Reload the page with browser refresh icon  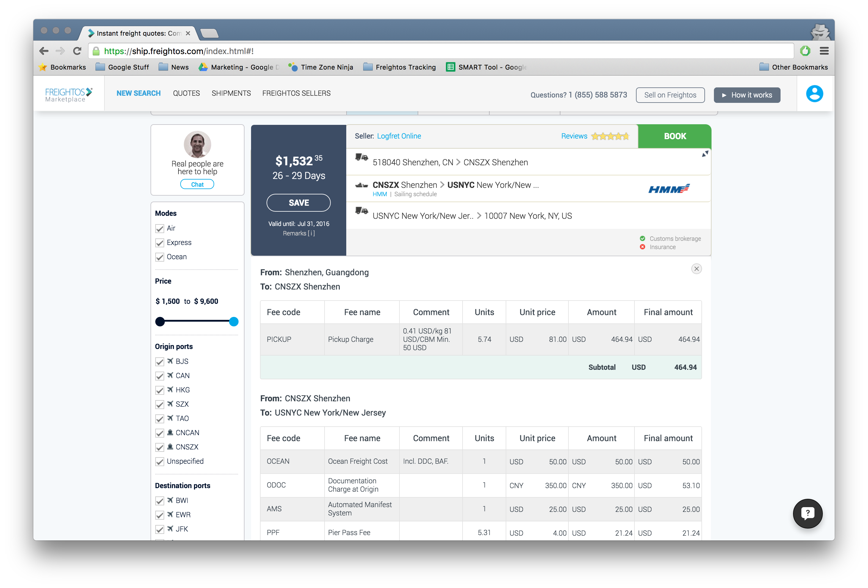click(x=77, y=51)
